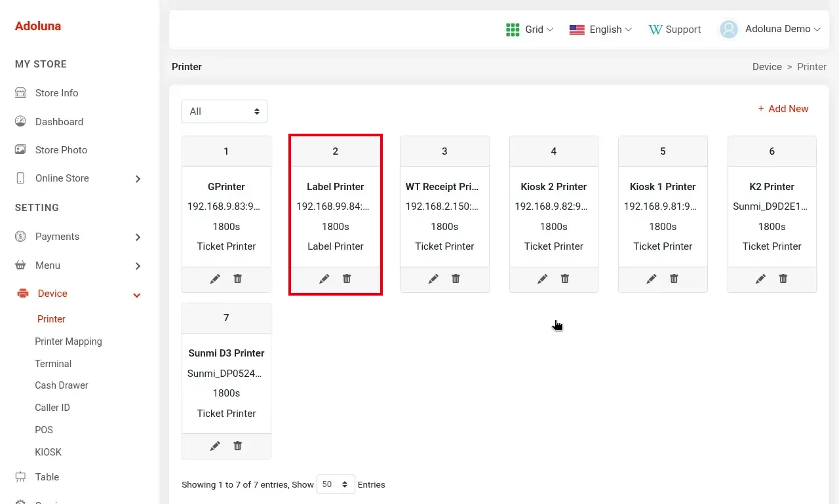
Task: Click the K2 Printer name text
Action: 772,187
